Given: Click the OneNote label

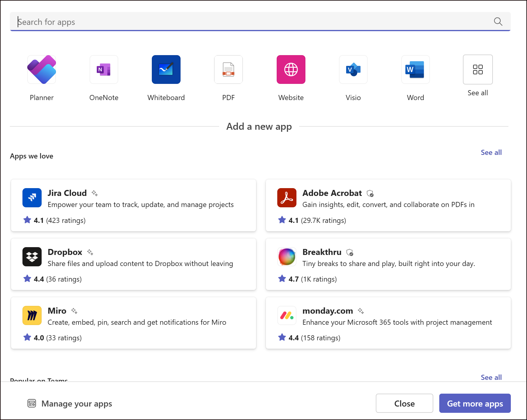Looking at the screenshot, I should [104, 98].
